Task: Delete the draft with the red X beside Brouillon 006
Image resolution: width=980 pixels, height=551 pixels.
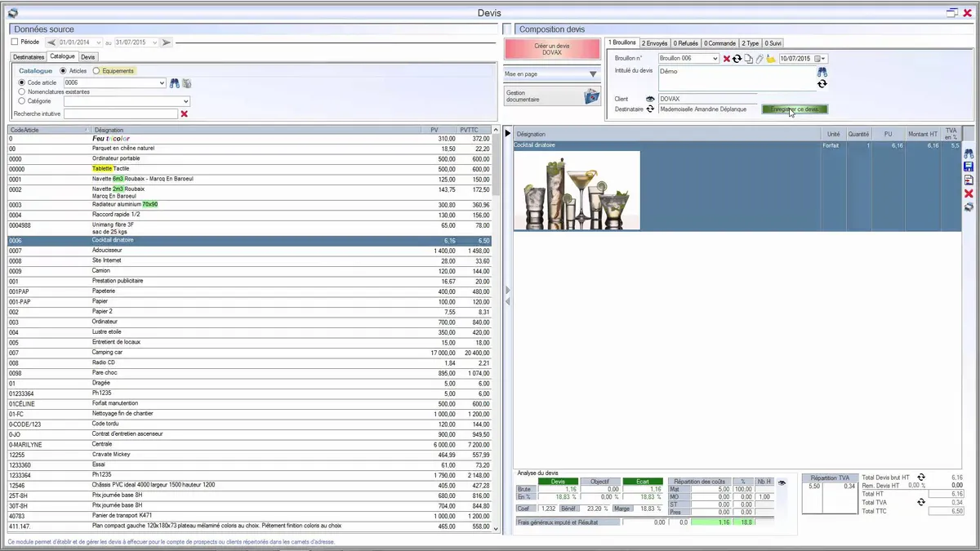Action: pyautogui.click(x=727, y=59)
